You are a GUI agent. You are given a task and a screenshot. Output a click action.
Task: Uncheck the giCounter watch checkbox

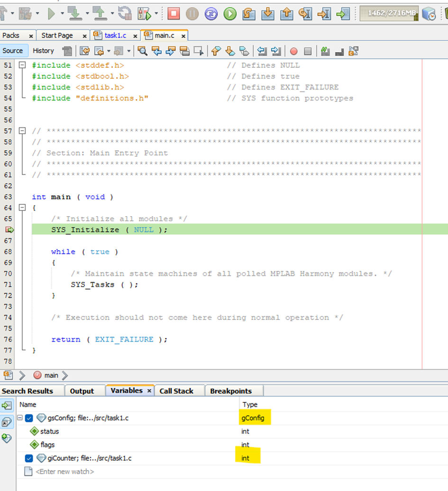[29, 458]
